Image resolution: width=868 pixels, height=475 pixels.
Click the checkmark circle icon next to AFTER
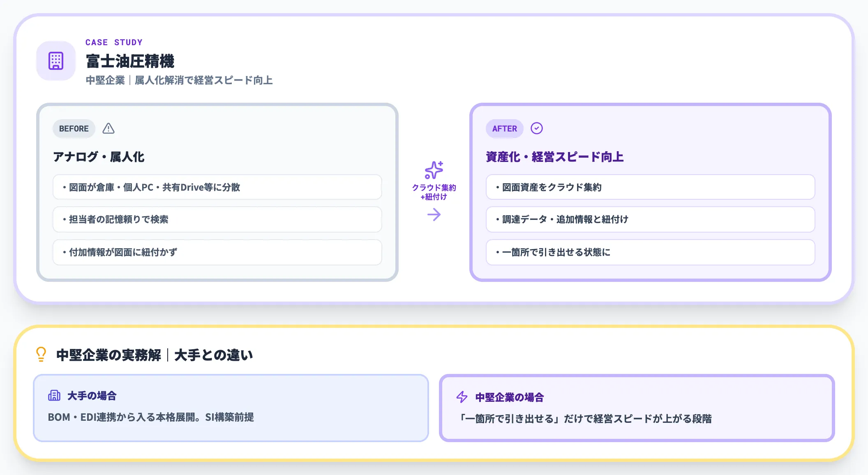[536, 129]
